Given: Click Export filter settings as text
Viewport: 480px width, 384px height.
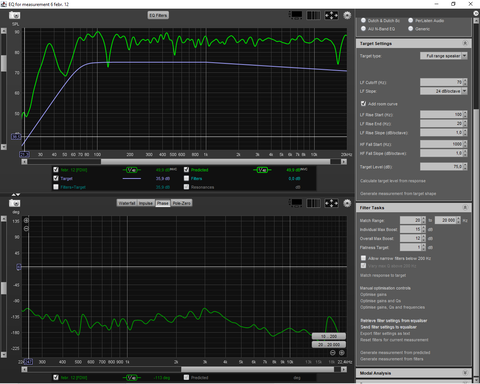Looking at the screenshot, I should click(x=385, y=333).
